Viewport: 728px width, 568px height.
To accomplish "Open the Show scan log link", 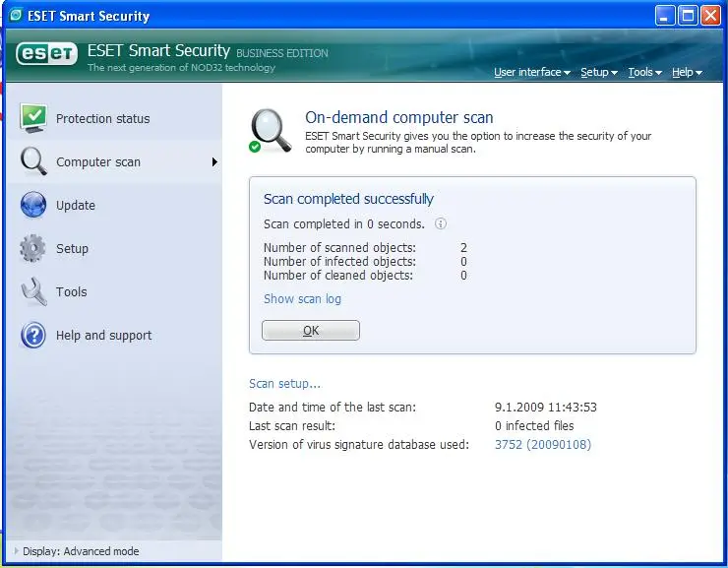I will (302, 298).
